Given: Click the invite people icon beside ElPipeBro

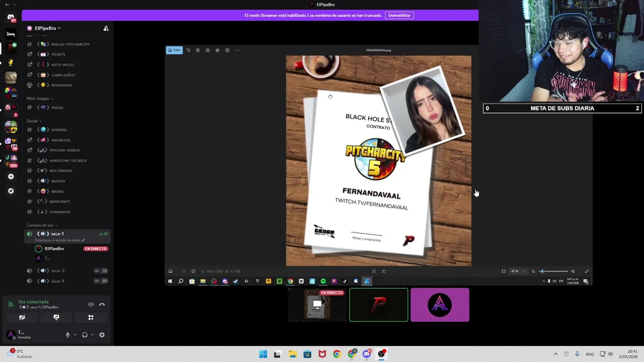Looking at the screenshot, I should pos(106,28).
